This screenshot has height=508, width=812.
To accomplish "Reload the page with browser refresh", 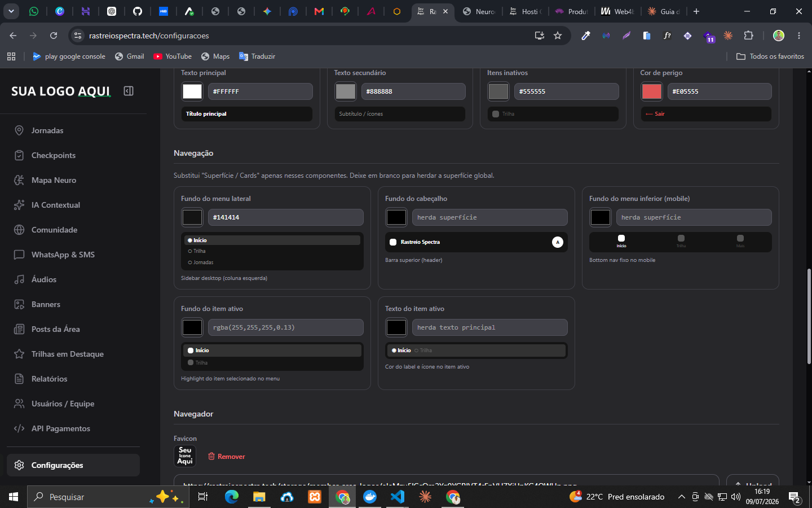I will click(x=54, y=36).
